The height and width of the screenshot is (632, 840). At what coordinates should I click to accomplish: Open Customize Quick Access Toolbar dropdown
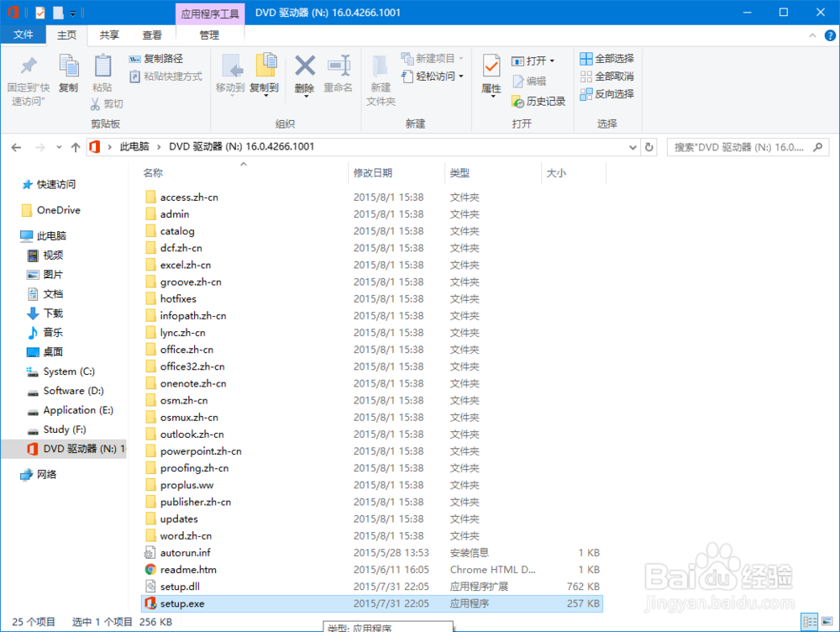coord(73,13)
